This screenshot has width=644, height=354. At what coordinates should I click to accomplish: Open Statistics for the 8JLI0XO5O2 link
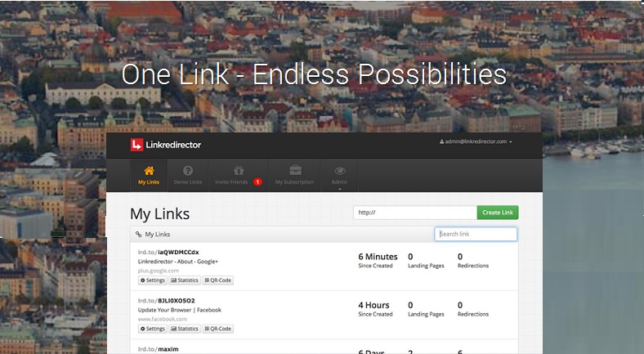(185, 329)
